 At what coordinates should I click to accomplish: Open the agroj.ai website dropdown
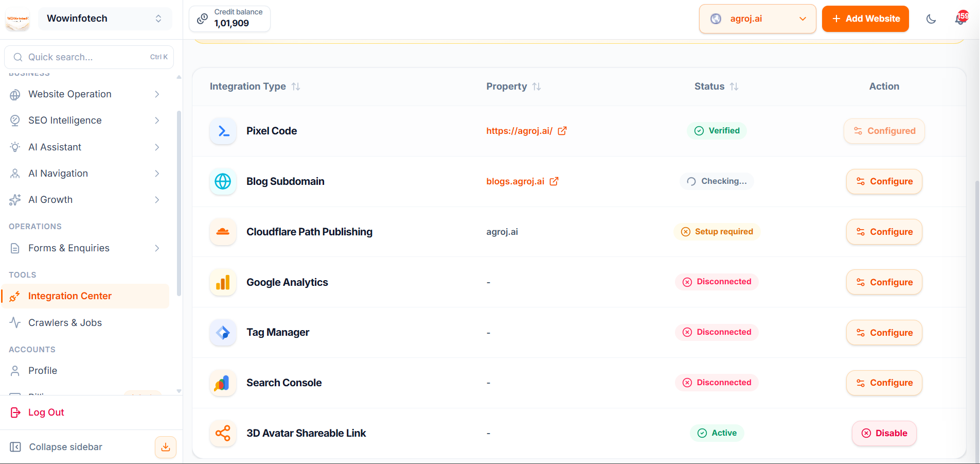pyautogui.click(x=757, y=19)
